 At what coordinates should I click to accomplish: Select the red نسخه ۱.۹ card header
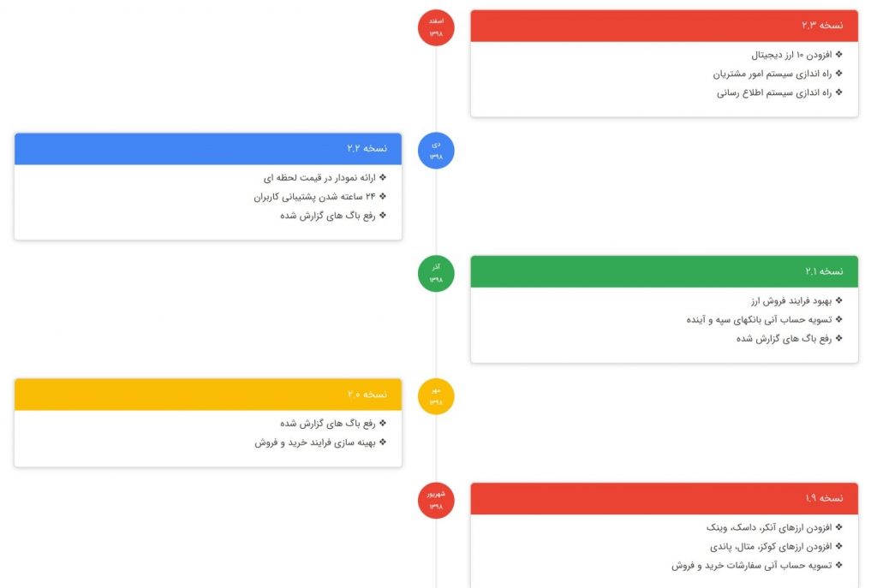664,499
